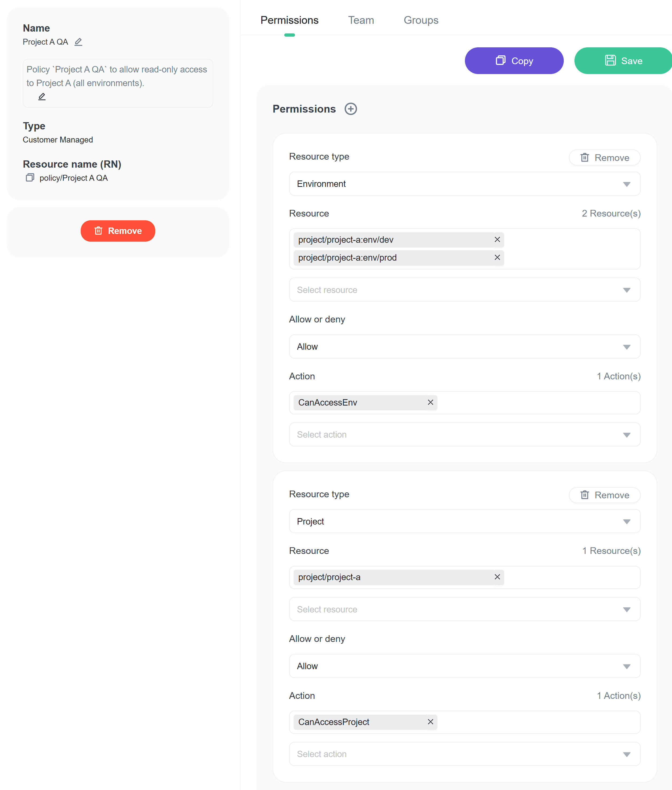Save the policy changes
The image size is (672, 790).
point(623,61)
